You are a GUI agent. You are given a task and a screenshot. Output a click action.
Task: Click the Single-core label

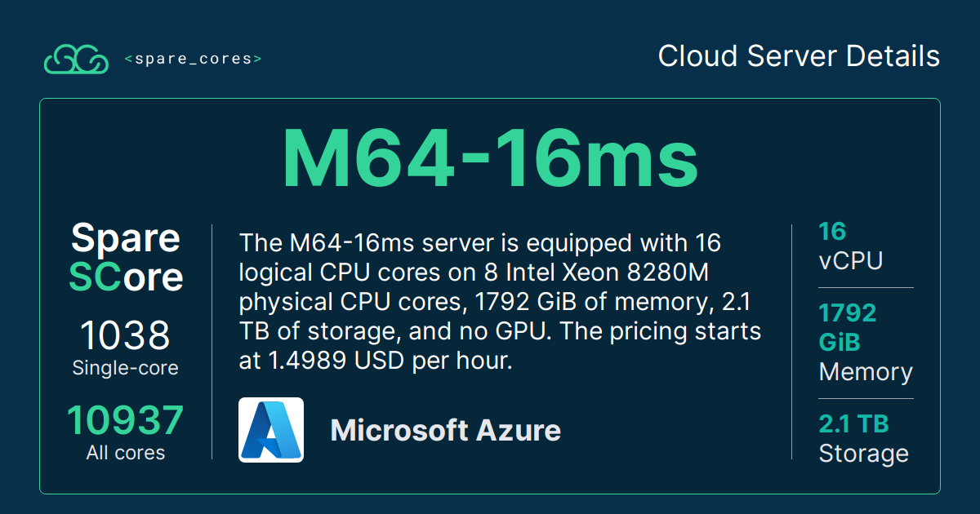(125, 368)
